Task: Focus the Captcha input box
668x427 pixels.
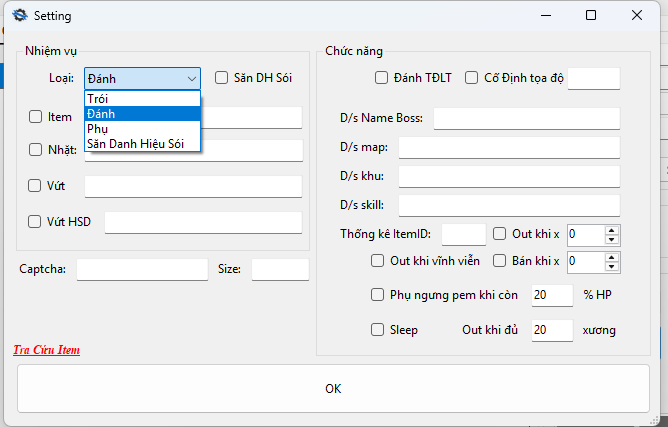Action: (141, 269)
